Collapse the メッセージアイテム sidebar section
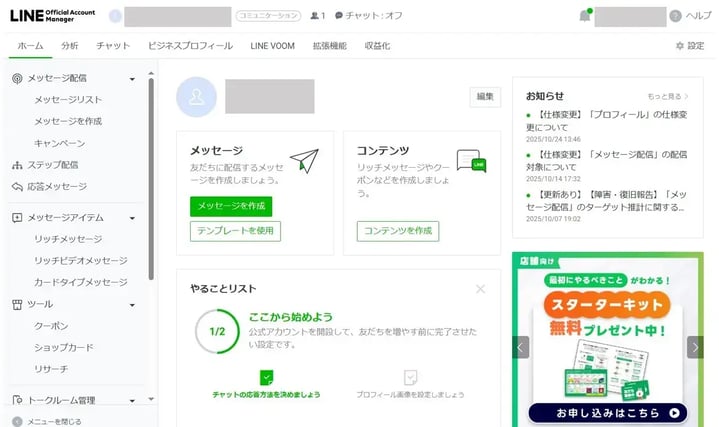 pyautogui.click(x=132, y=218)
